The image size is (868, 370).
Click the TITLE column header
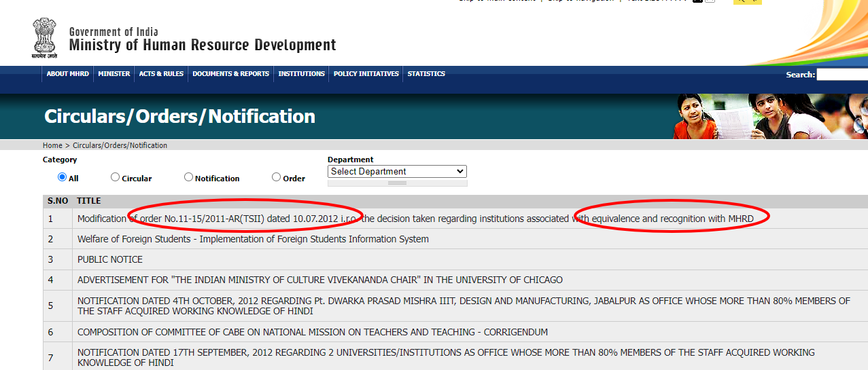tap(88, 201)
